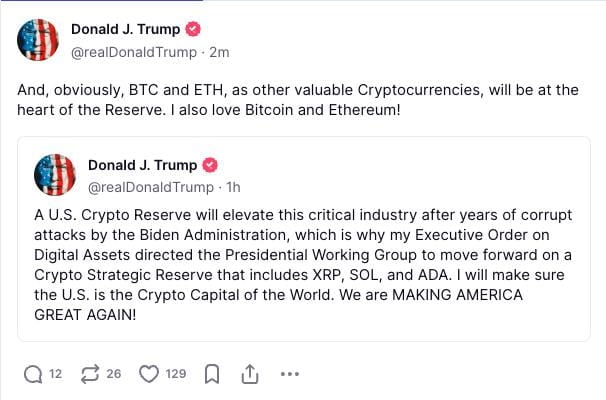Click the @realDonaldTrump handle in the quoted post
This screenshot has width=606, height=400.
tap(150, 186)
